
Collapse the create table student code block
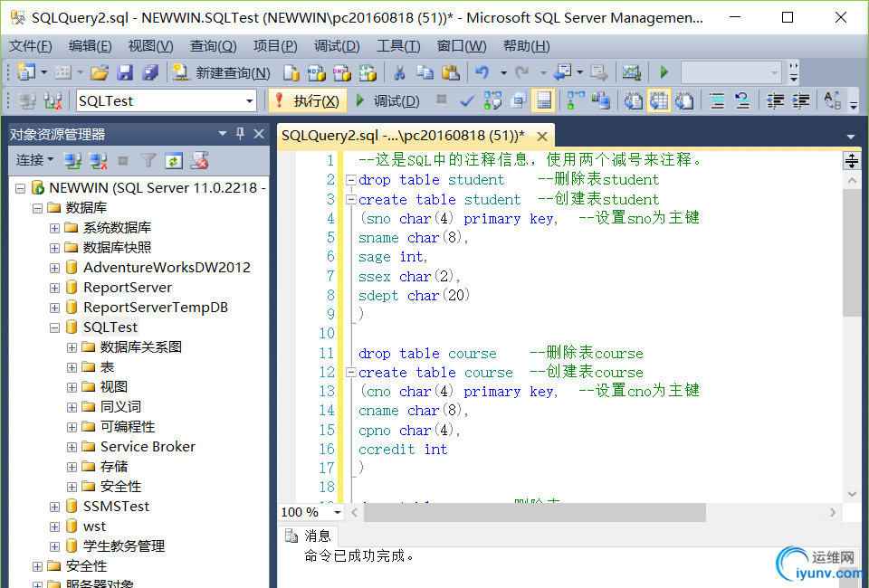coord(350,199)
